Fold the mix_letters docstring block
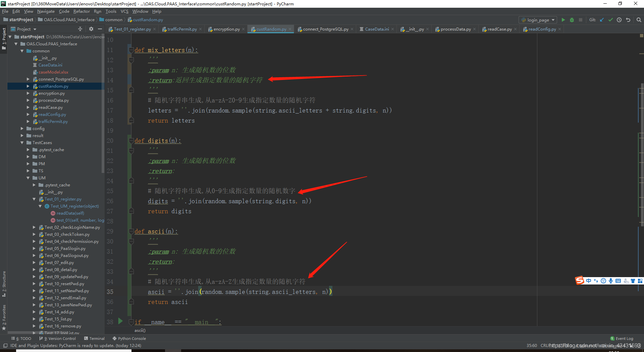Image resolution: width=644 pixels, height=352 pixels. (x=131, y=60)
